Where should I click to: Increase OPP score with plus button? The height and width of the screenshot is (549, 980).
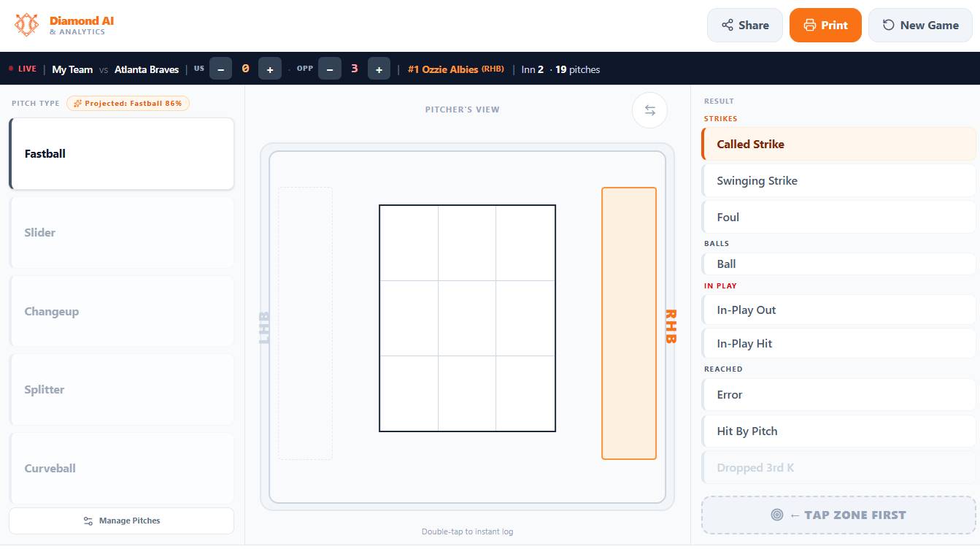pyautogui.click(x=379, y=69)
